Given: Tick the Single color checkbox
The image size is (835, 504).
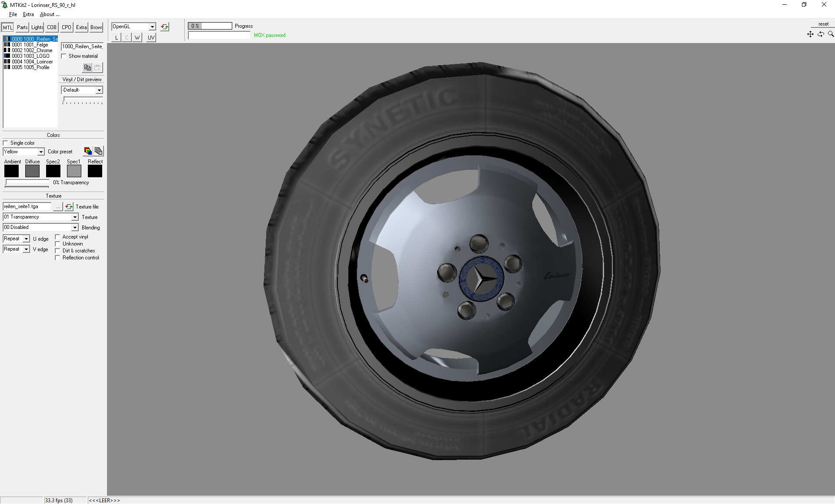Looking at the screenshot, I should click(6, 143).
